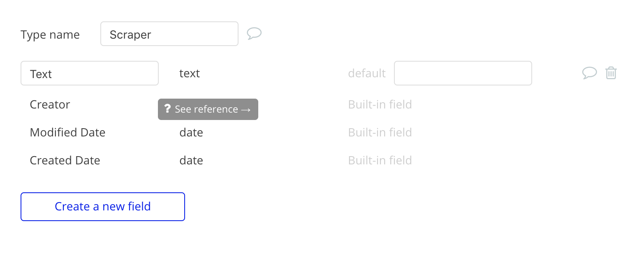Focus the Type name input containing Scraper
Image resolution: width=644 pixels, height=263 pixels.
169,34
